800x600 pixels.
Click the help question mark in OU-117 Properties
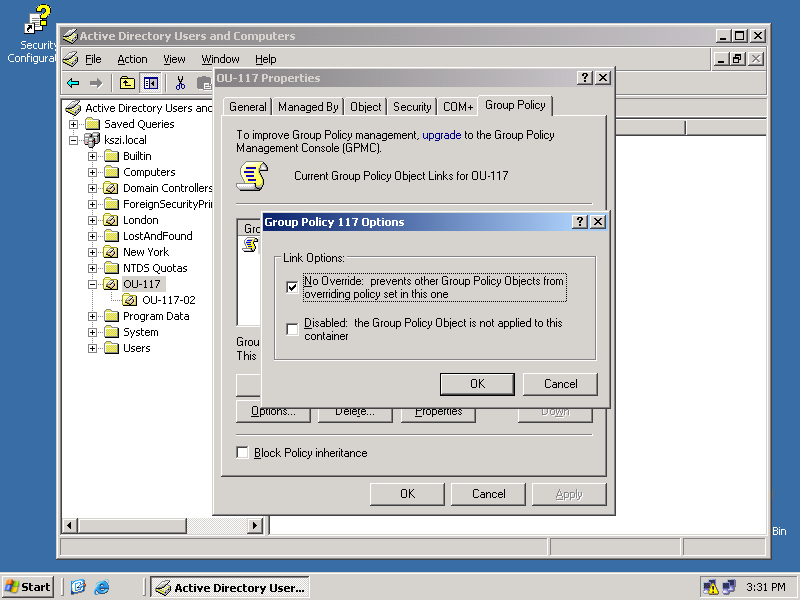point(585,78)
